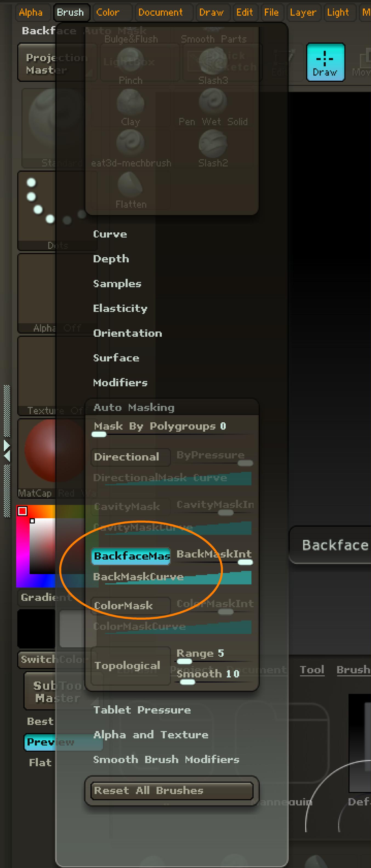Collapse the Auto Masking section
The image size is (371, 868).
click(134, 407)
